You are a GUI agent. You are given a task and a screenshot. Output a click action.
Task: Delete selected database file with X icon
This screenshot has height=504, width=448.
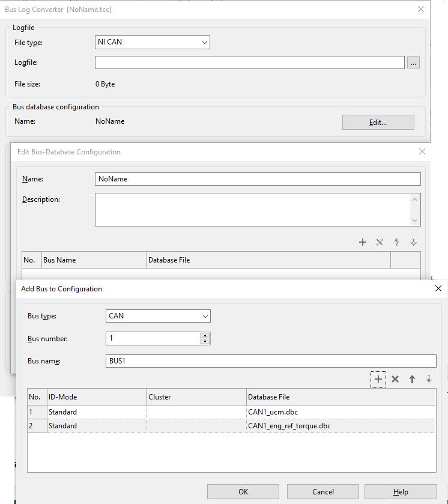(x=395, y=379)
